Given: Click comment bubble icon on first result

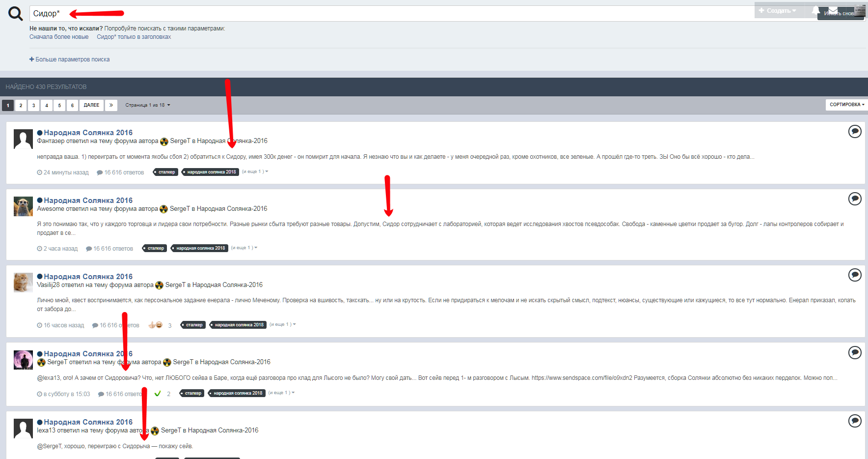Looking at the screenshot, I should (855, 132).
